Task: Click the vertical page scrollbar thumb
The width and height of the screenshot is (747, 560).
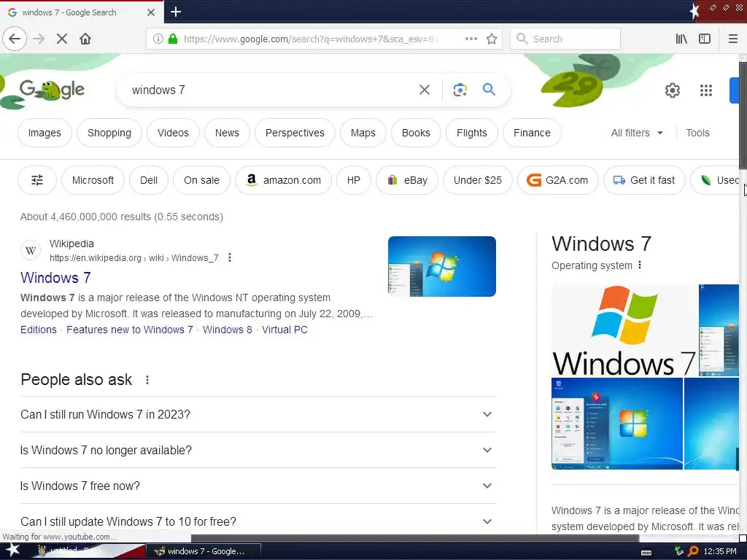Action: coord(743,114)
